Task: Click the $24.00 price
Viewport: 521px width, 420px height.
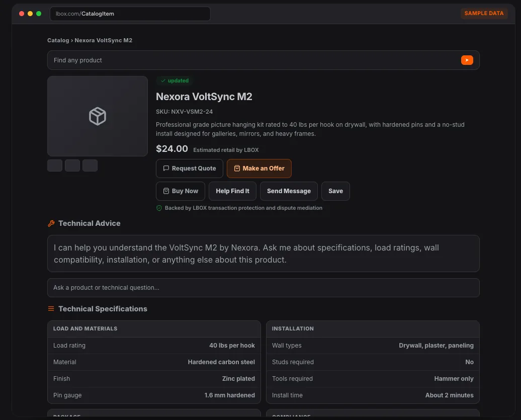Action: point(172,148)
